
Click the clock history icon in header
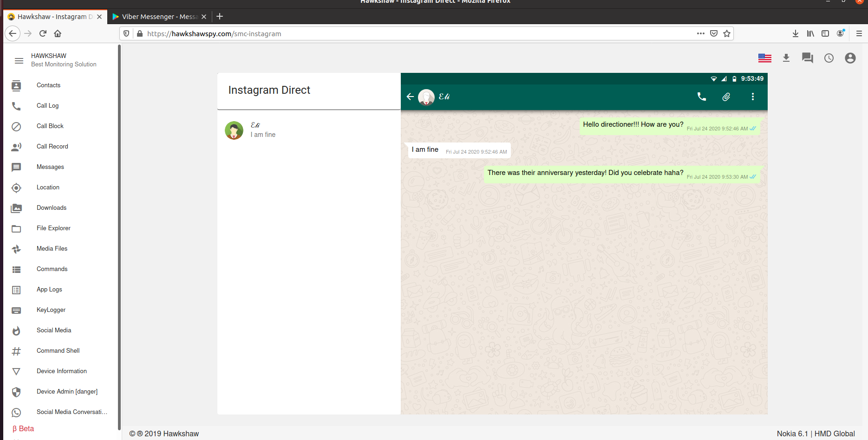pos(829,58)
